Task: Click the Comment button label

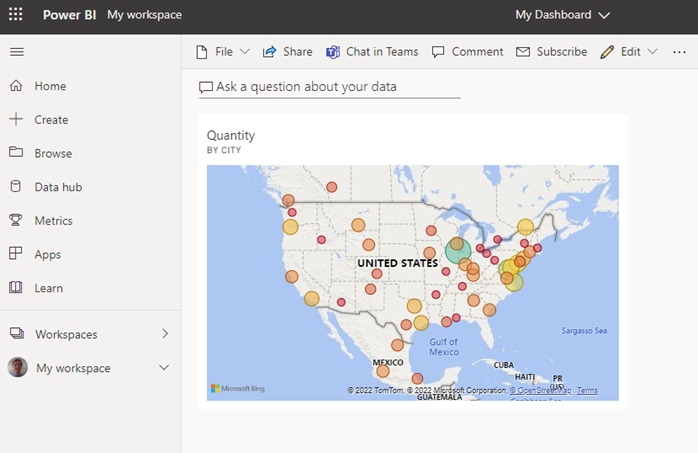Action: click(x=477, y=52)
